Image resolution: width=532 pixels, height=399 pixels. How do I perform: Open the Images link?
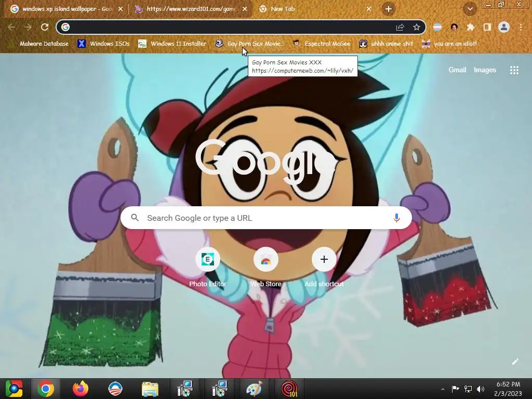coord(485,70)
